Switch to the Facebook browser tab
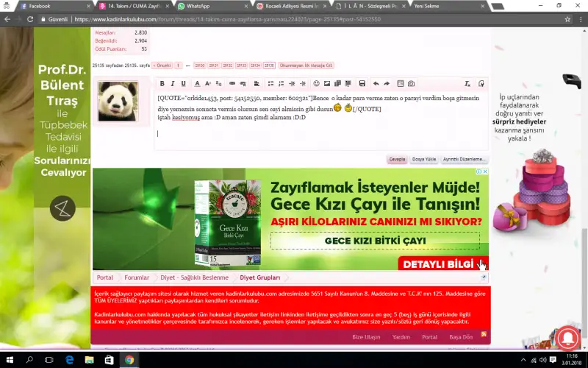This screenshot has height=368, width=588. [x=40, y=6]
